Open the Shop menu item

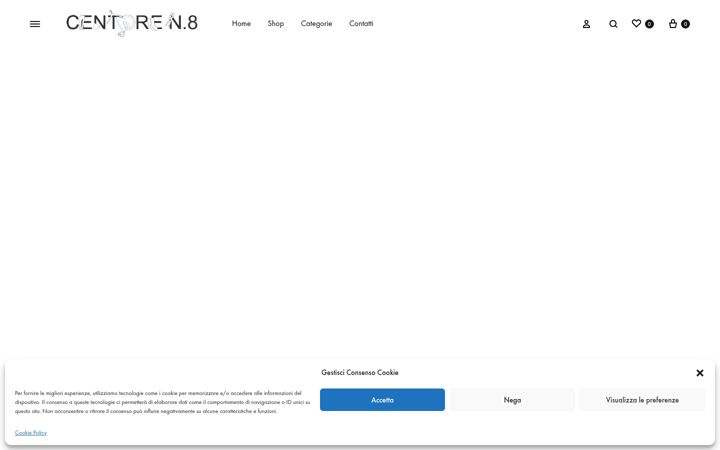pos(276,23)
